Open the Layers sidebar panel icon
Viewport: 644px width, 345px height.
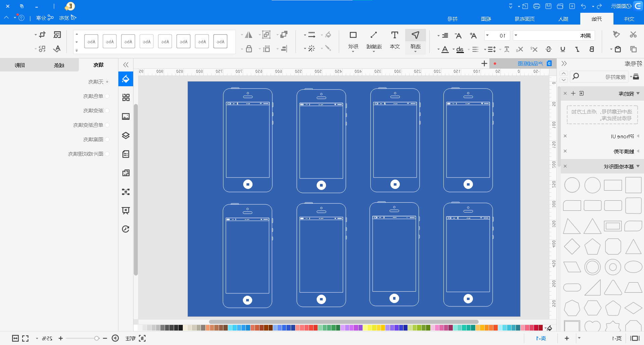126,135
